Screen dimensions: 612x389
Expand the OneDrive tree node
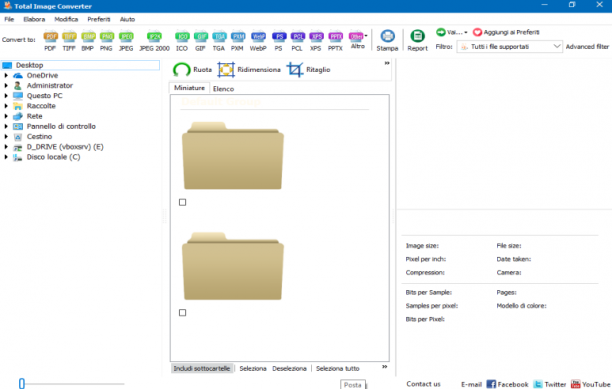coord(6,75)
